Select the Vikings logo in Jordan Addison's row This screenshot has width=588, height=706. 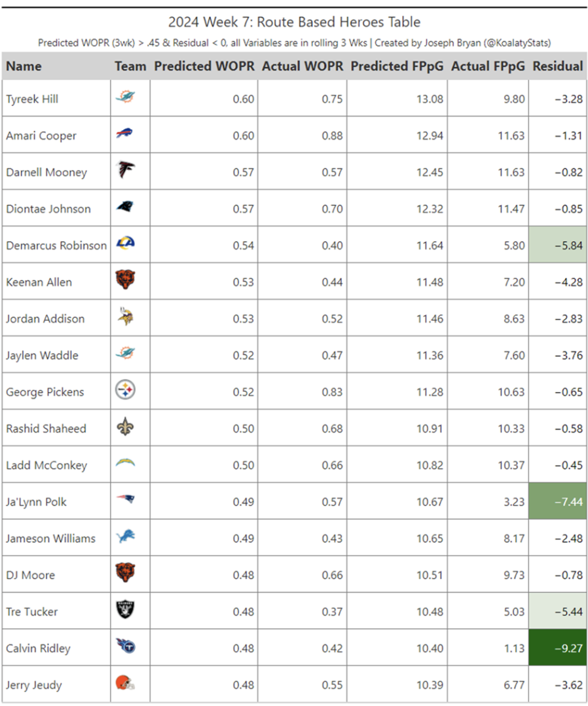[124, 318]
